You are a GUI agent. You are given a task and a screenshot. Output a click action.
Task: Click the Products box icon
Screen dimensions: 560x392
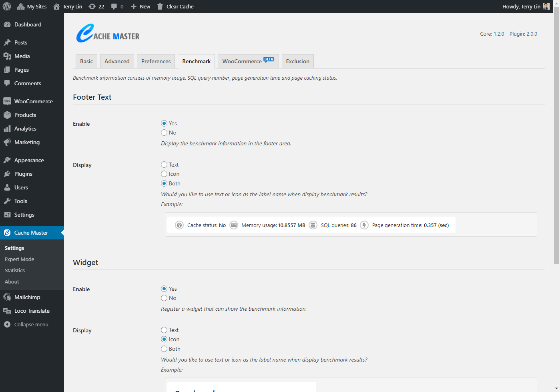[x=7, y=115]
